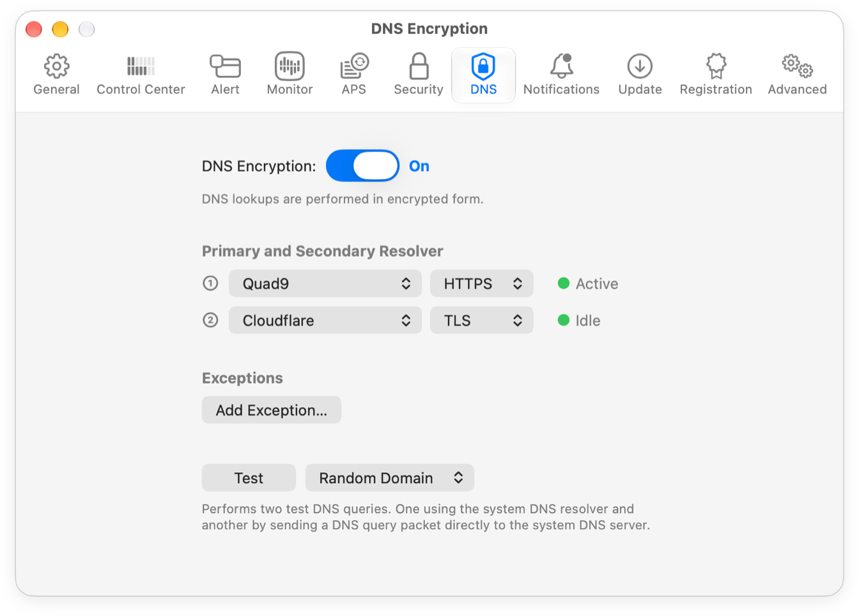
Task: Click the "Idle" status text
Action: point(588,321)
